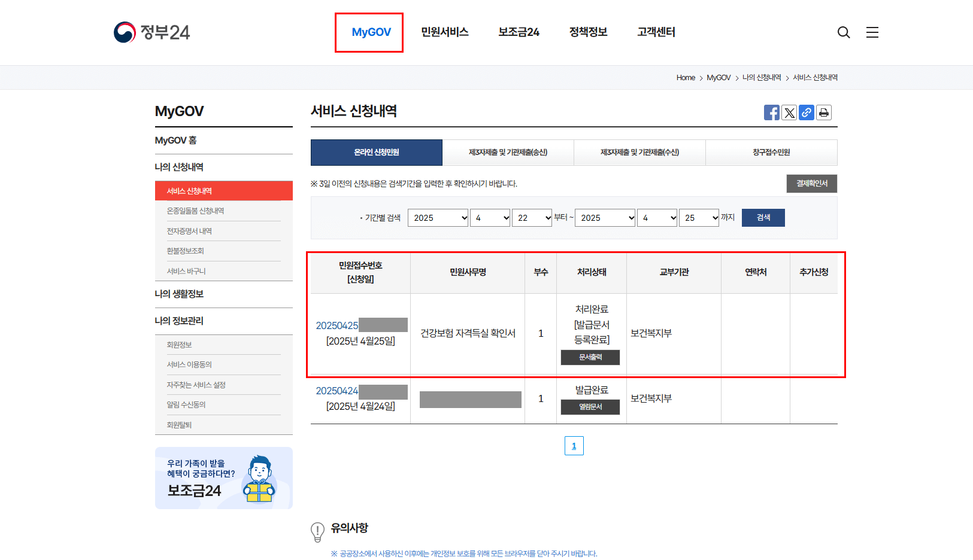Copy the page URL with the link icon
The width and height of the screenshot is (973, 560).
tap(807, 112)
